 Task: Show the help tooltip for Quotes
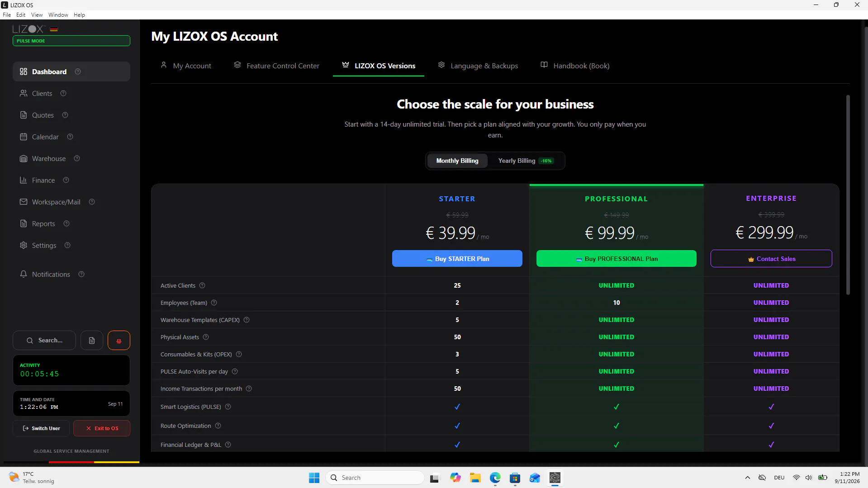[x=65, y=115]
